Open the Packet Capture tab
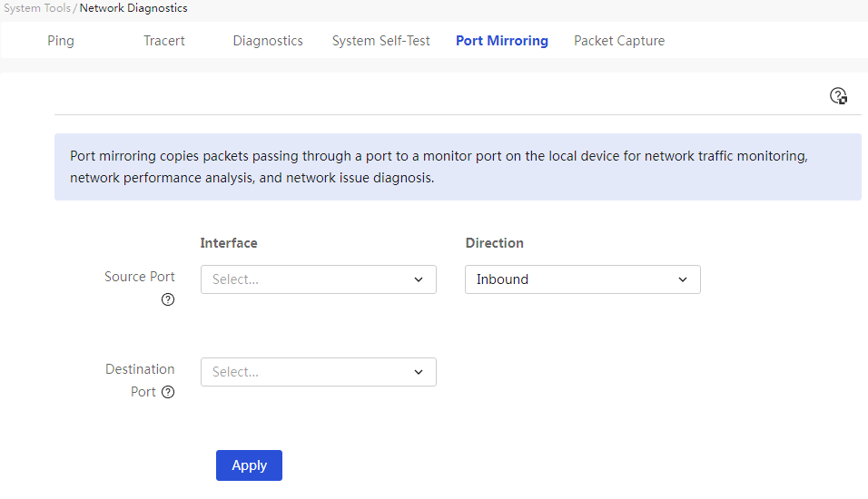Screen dimensions: 868x499 (x=619, y=41)
